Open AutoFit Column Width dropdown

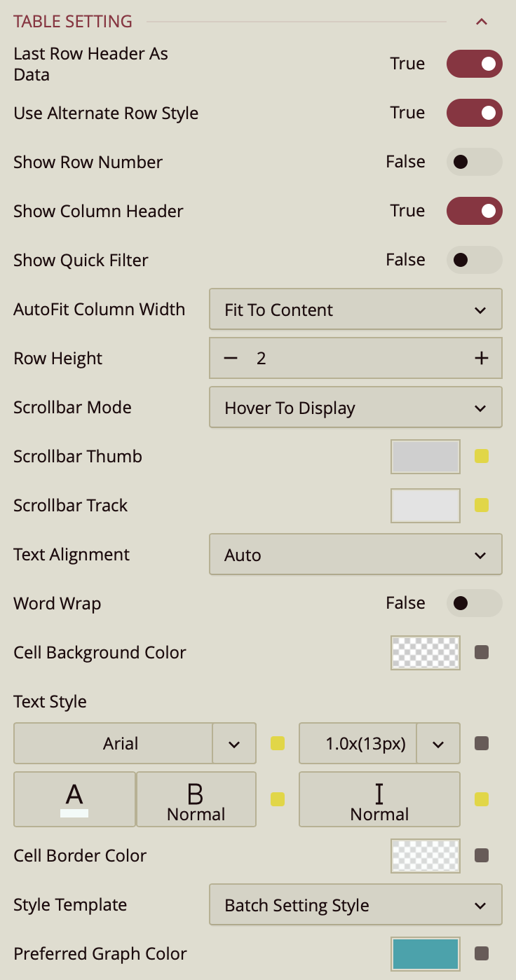click(355, 310)
